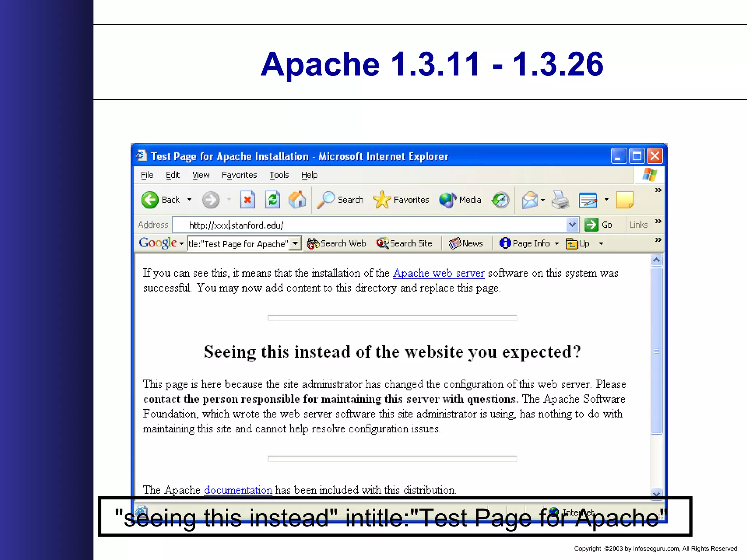Open the Apache documentation link

pos(238,490)
